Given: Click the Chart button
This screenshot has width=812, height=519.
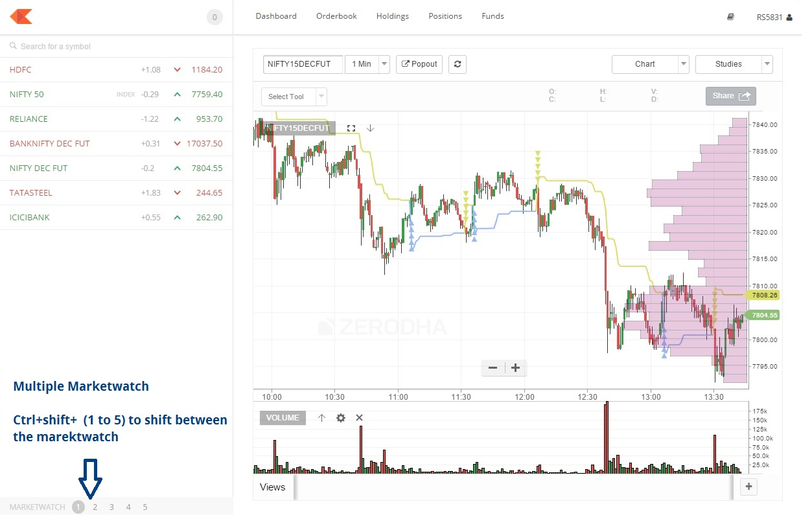Looking at the screenshot, I should 645,64.
